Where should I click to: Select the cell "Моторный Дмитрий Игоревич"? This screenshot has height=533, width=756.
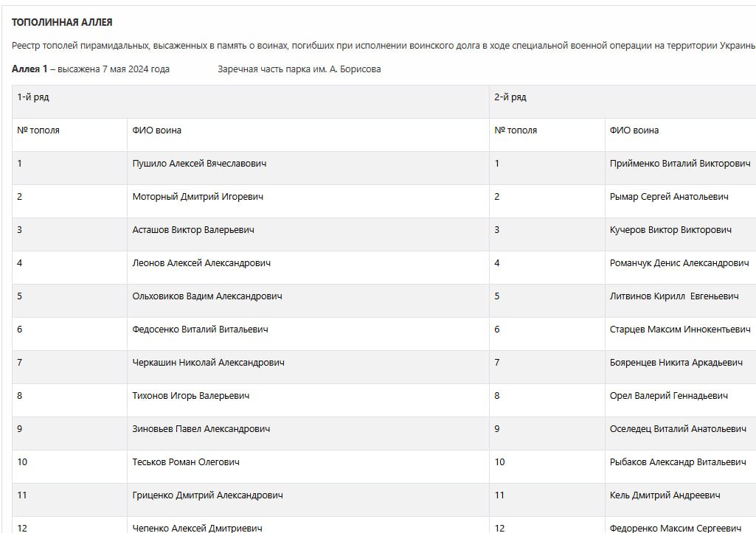198,197
